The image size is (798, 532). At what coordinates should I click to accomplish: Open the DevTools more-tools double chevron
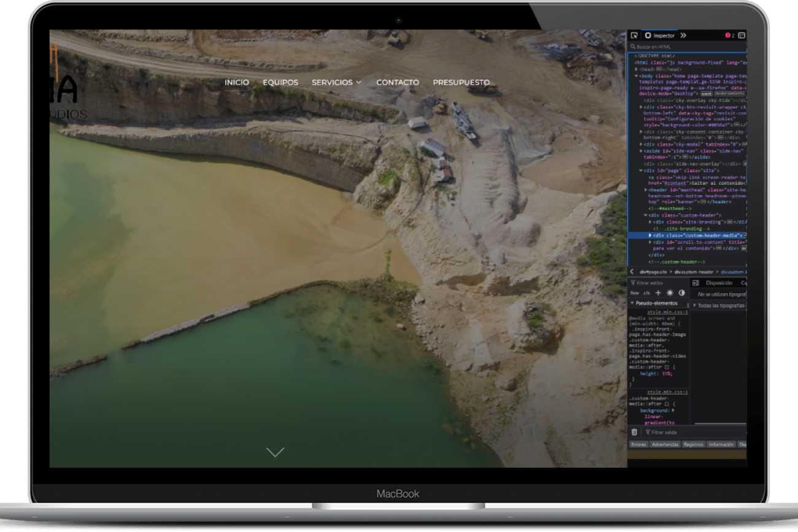683,36
